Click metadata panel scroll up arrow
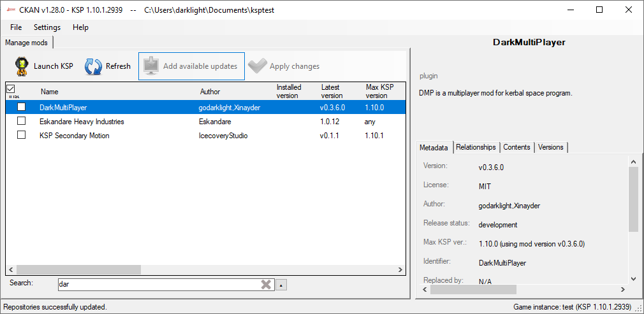 coord(633,162)
